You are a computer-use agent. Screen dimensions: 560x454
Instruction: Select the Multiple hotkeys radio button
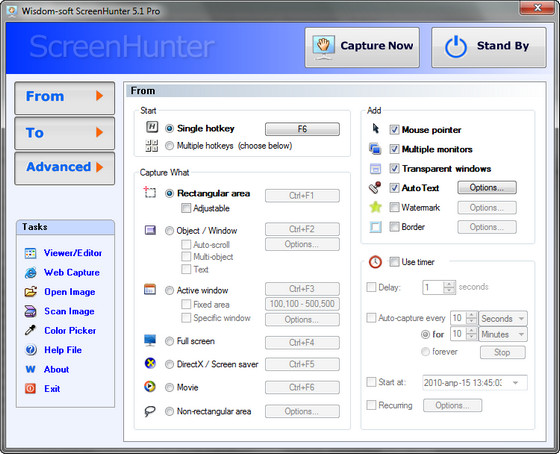click(x=169, y=146)
